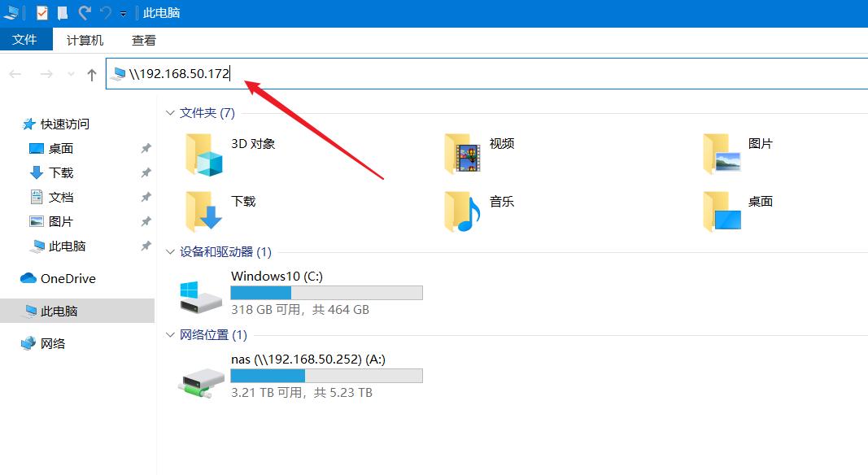Click the 视频 folder name label
The height and width of the screenshot is (475, 868).
tap(502, 144)
